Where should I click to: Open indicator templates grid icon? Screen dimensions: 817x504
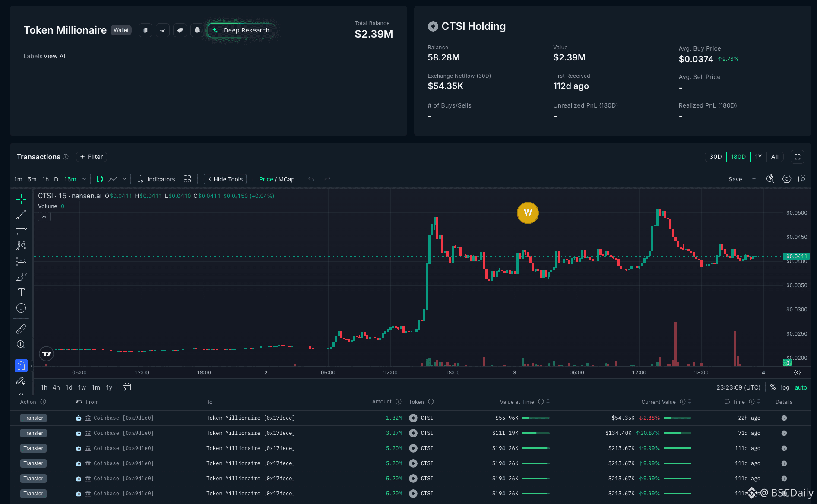187,179
